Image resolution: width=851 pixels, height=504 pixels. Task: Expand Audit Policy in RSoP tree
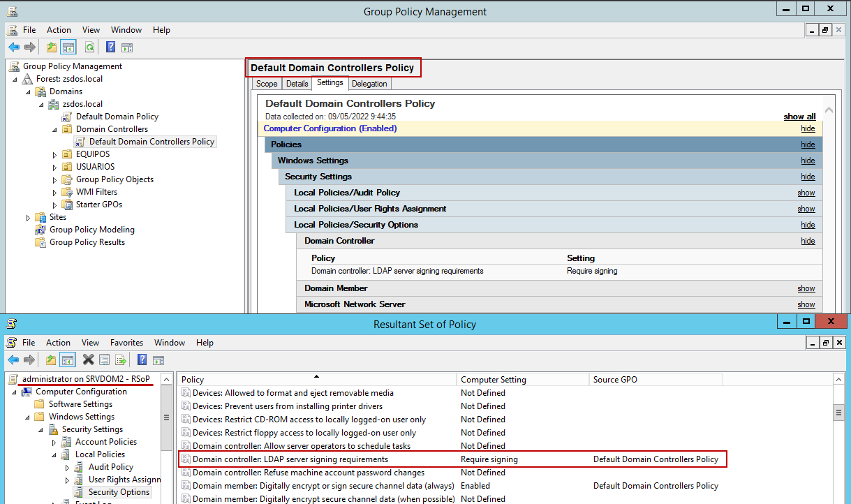(x=68, y=468)
